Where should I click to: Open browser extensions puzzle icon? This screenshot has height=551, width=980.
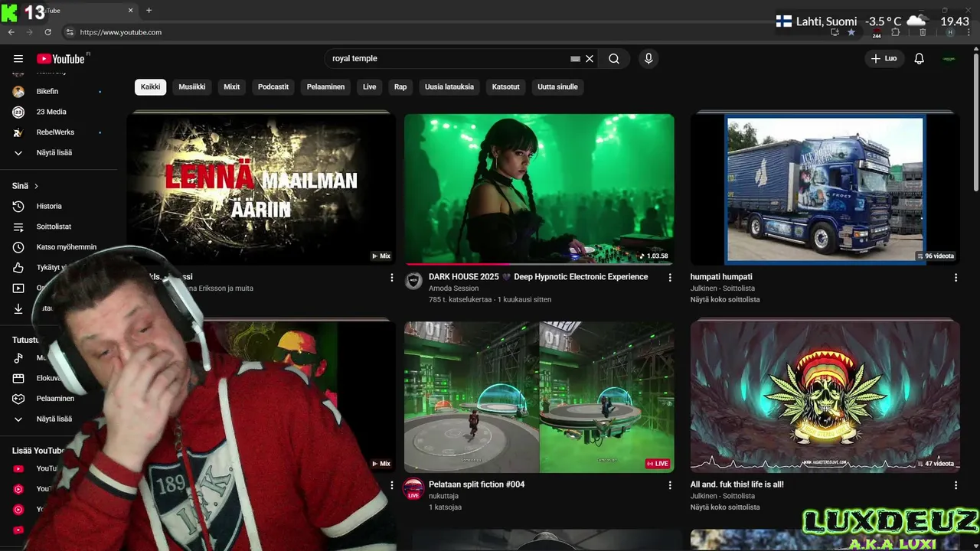click(895, 32)
